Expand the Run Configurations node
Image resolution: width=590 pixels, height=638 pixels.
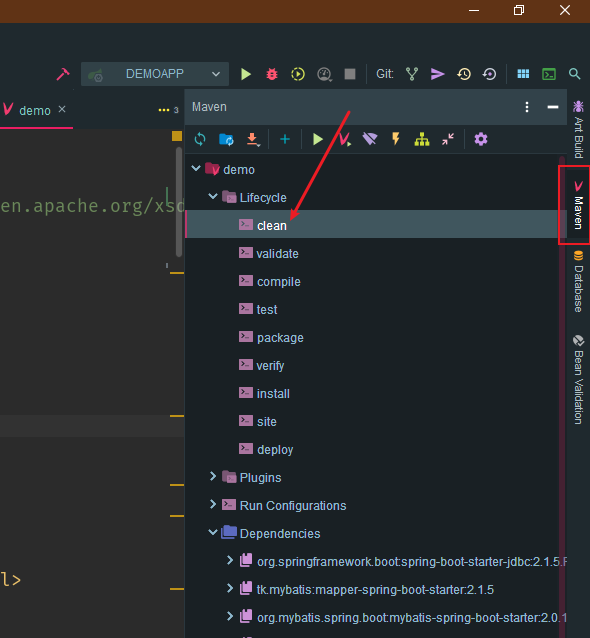212,505
